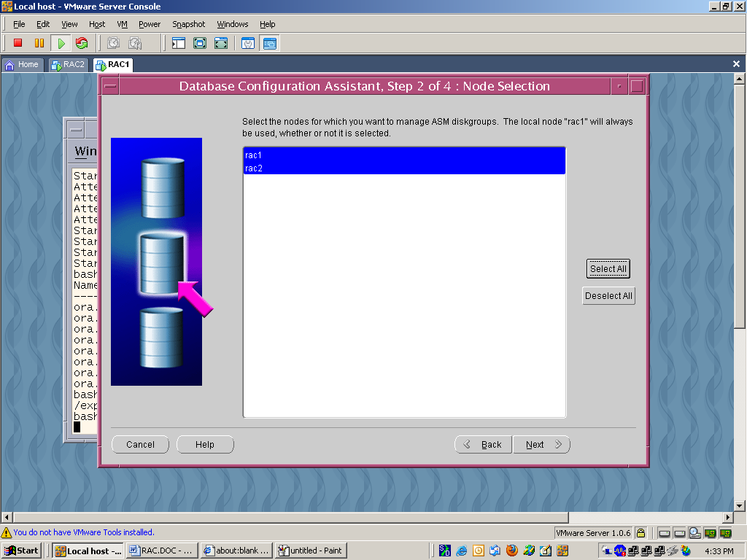Select the rac2 node in list
The width and height of the screenshot is (747, 560).
coord(404,168)
